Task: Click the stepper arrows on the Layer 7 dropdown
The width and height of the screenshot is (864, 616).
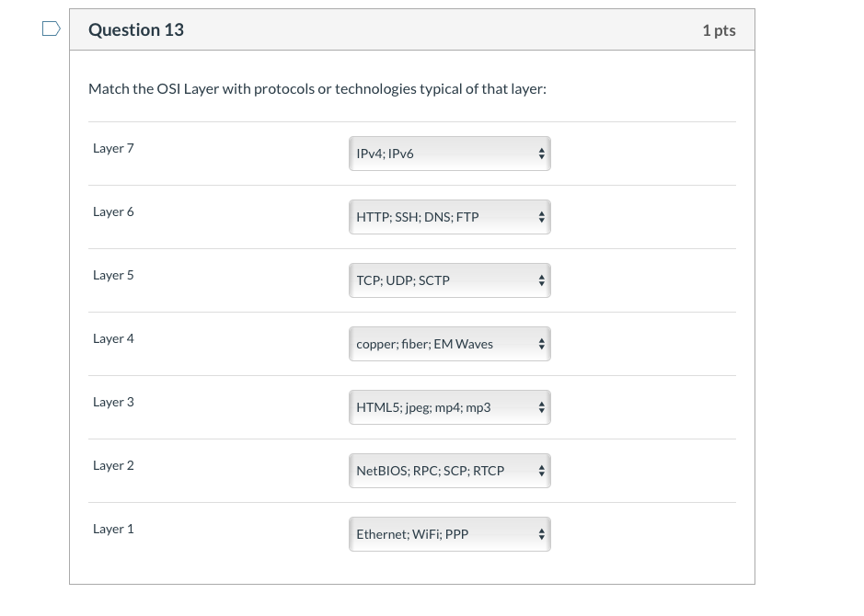Action: coord(541,154)
